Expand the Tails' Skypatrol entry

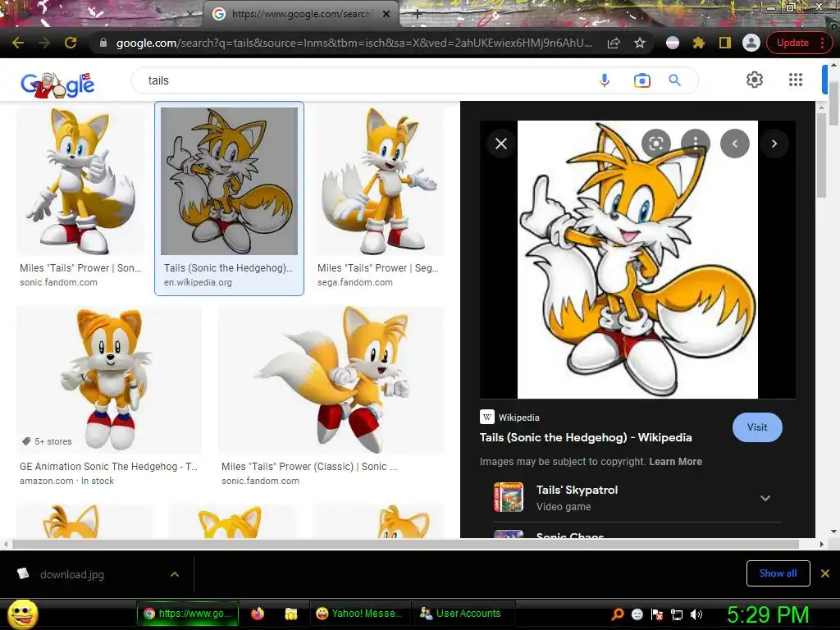[765, 498]
